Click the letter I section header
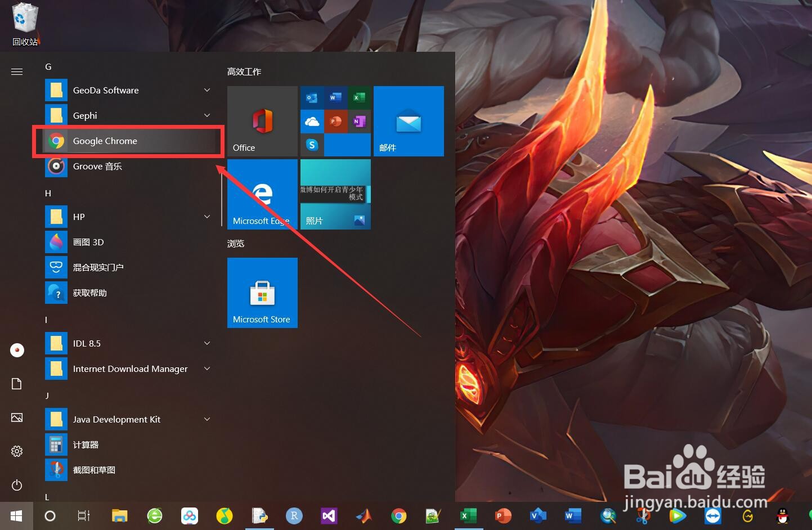Image resolution: width=812 pixels, height=530 pixels. (x=46, y=320)
